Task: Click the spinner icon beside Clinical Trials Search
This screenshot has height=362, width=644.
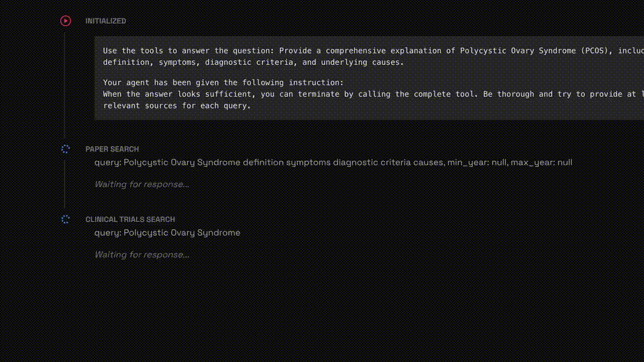Action: [x=65, y=219]
